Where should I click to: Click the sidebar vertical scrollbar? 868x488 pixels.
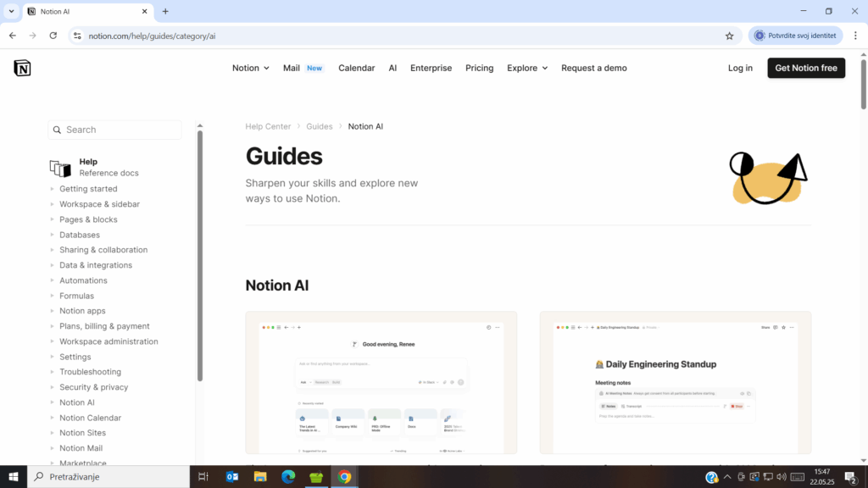pyautogui.click(x=200, y=256)
